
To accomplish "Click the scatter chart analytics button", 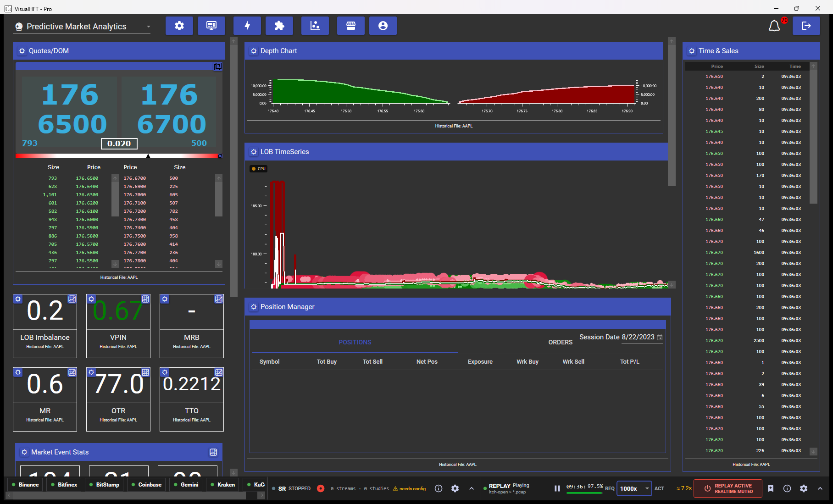I will 315,26.
